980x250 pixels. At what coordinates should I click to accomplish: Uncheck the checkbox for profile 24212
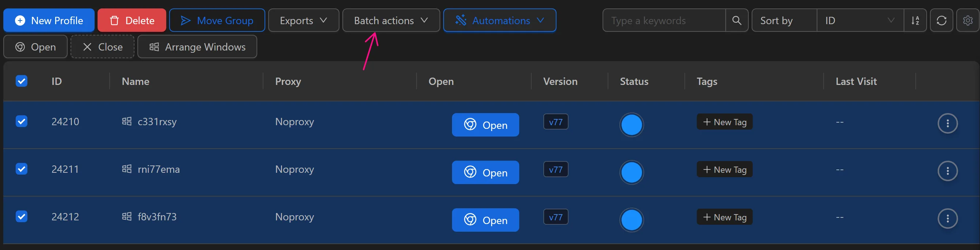[22, 216]
